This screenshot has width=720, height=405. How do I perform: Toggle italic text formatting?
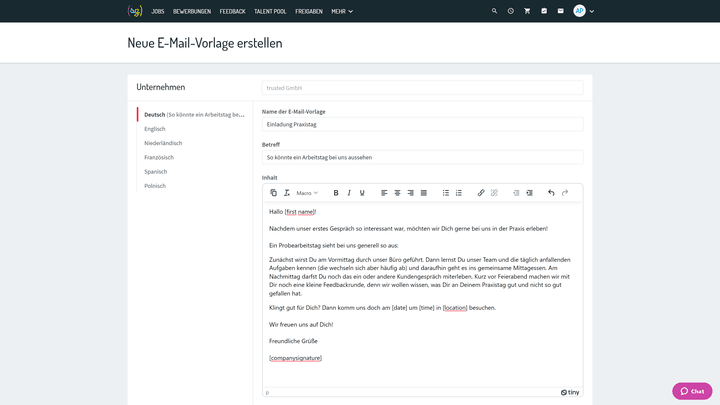(x=349, y=193)
